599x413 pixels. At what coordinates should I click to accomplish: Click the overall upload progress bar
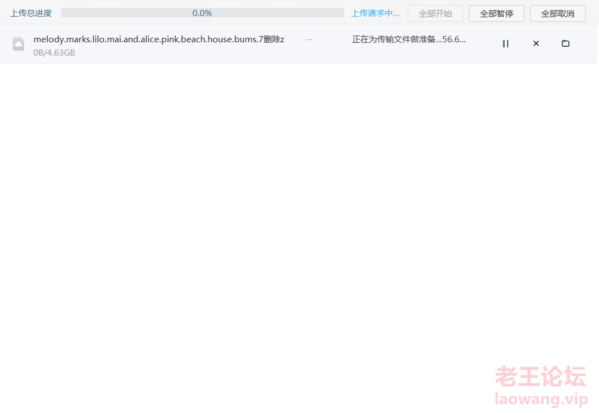click(202, 13)
